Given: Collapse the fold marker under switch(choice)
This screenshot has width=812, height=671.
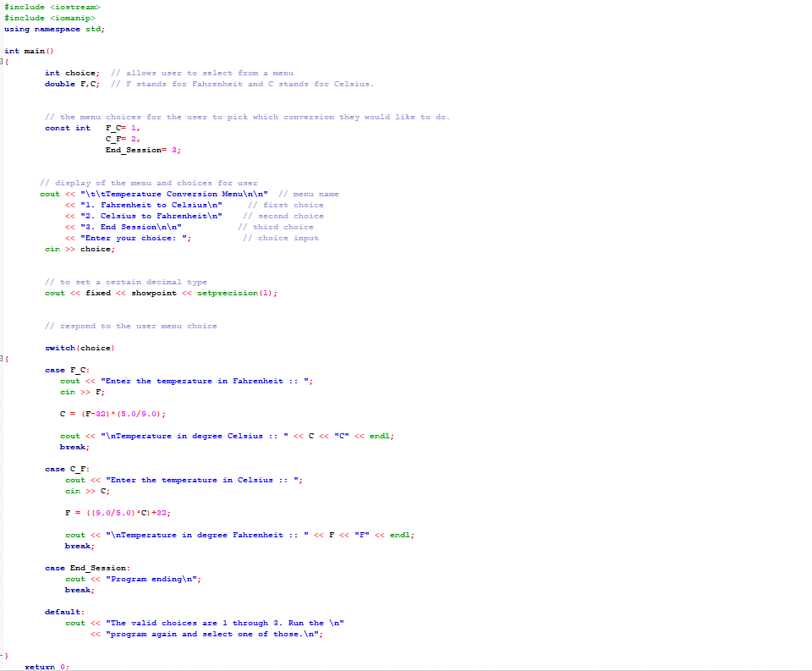Looking at the screenshot, I should pyautogui.click(x=2, y=359).
